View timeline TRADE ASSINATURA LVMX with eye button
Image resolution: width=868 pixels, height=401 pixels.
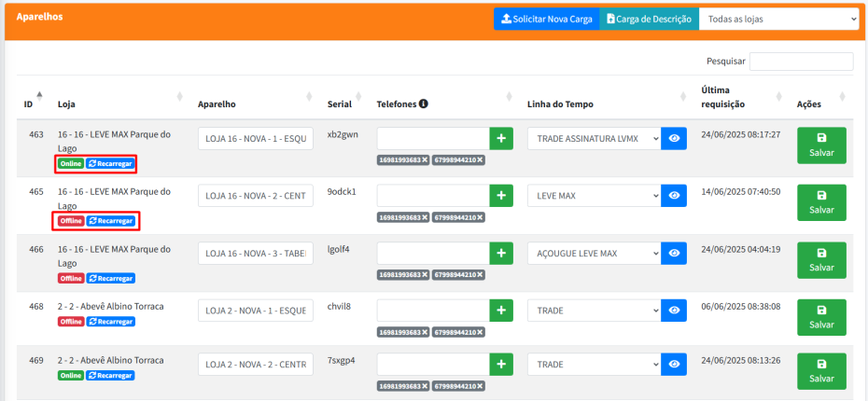pyautogui.click(x=674, y=138)
